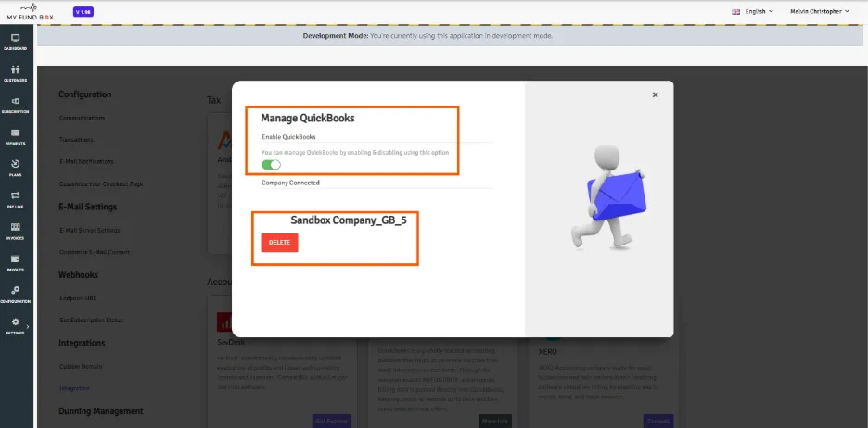868x428 pixels.
Task: Delete the Sandbox Company_GB_5 connection
Action: point(279,243)
